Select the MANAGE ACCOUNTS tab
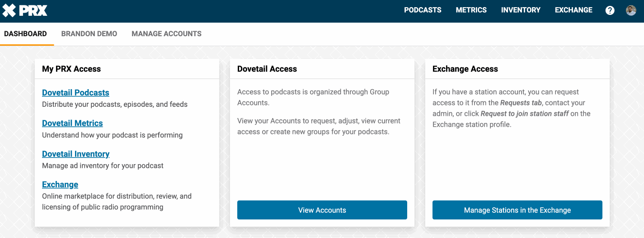Image resolution: width=644 pixels, height=238 pixels. coord(166,34)
